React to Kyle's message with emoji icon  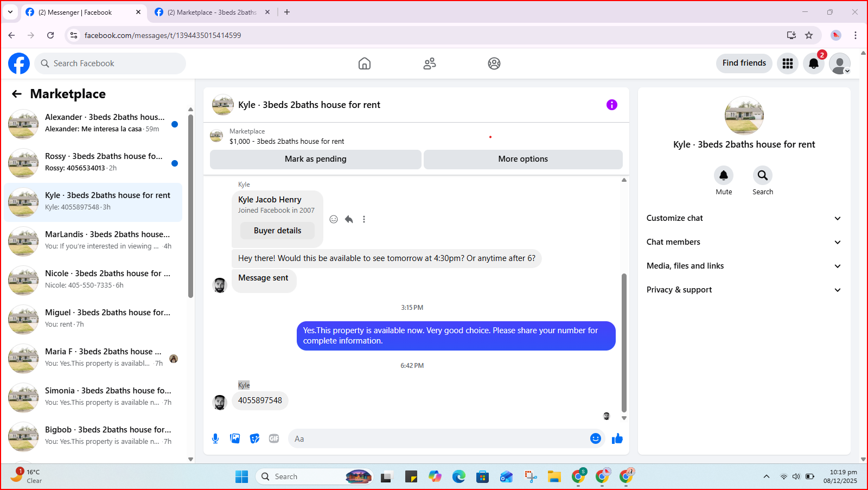coord(334,219)
